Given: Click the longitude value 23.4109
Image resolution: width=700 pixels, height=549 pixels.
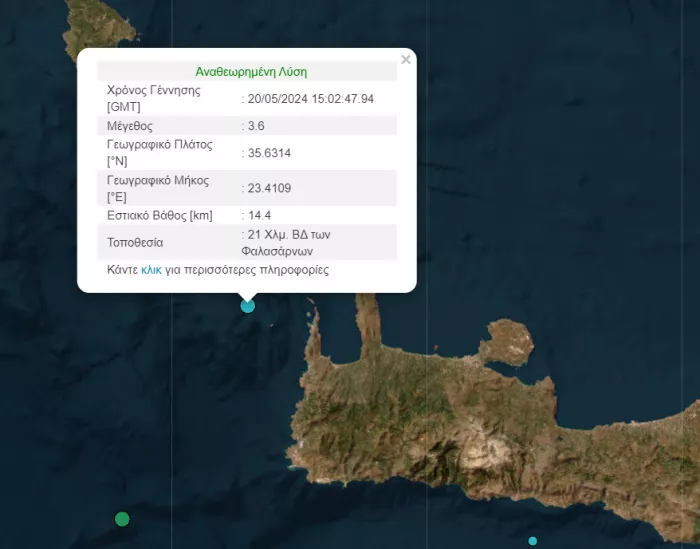Looking at the screenshot, I should click(x=266, y=188).
